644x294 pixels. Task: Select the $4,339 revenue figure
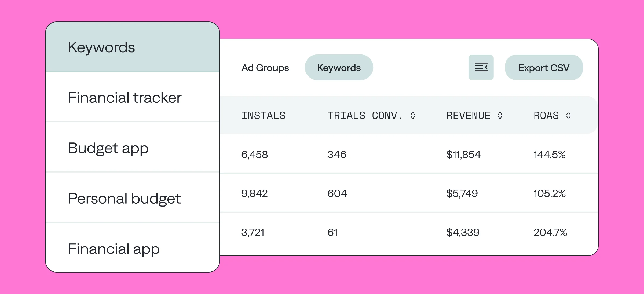coord(463,232)
